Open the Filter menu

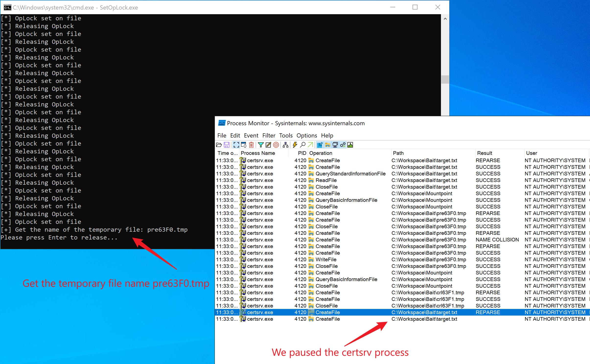pyautogui.click(x=269, y=136)
